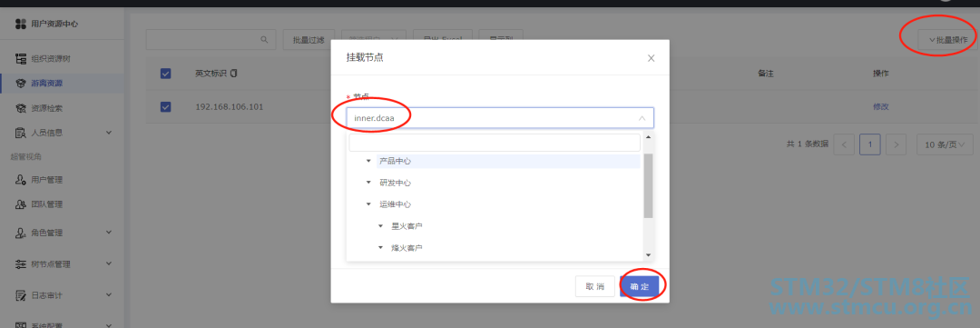The width and height of the screenshot is (980, 328).
Task: Close the 挂载节点 dialog with X
Action: pyautogui.click(x=651, y=57)
